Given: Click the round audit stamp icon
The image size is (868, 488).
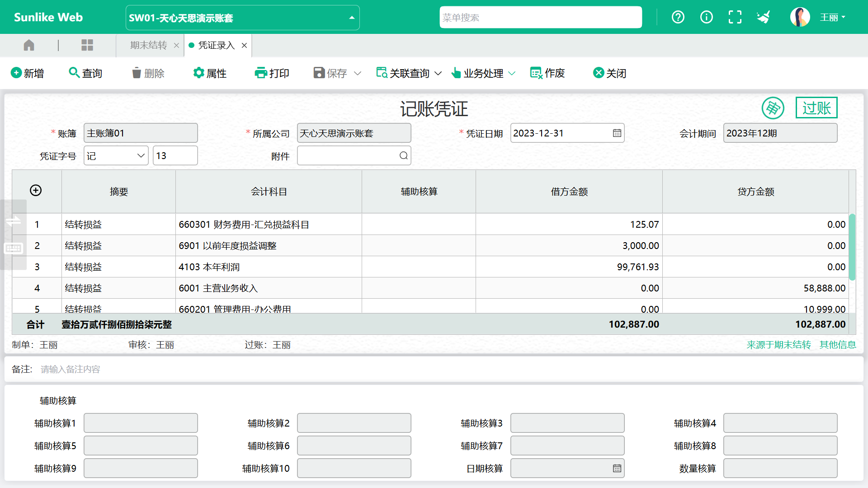Looking at the screenshot, I should (773, 108).
